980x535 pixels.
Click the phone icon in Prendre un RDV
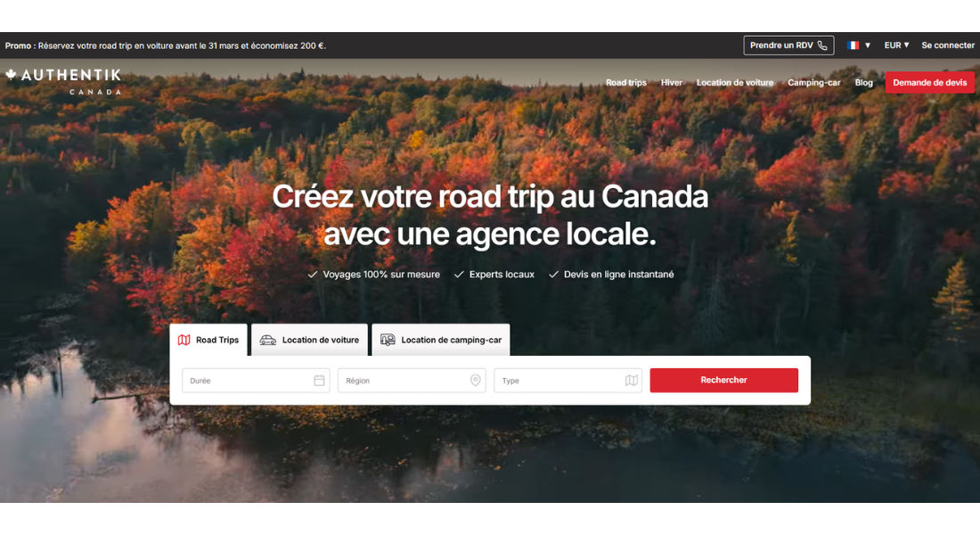coord(822,45)
